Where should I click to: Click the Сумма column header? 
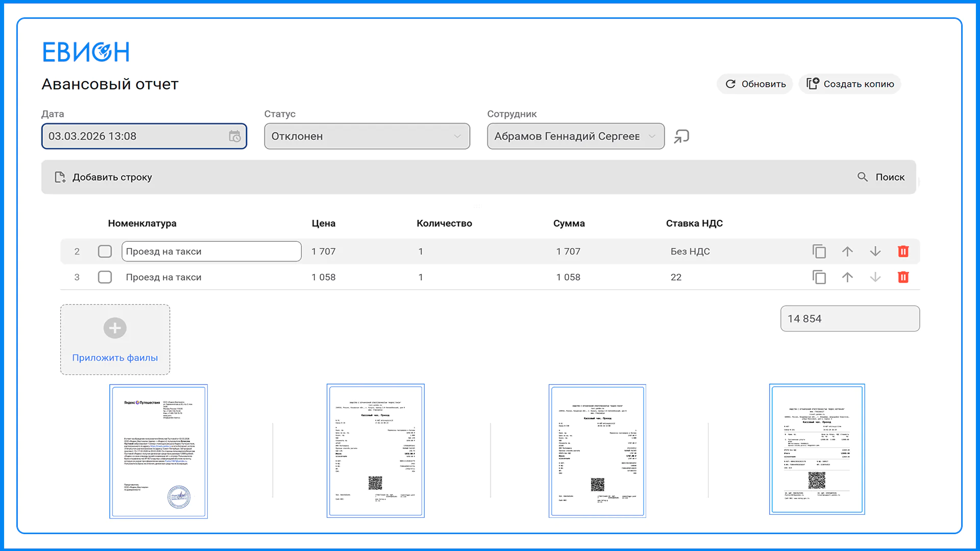click(x=569, y=223)
